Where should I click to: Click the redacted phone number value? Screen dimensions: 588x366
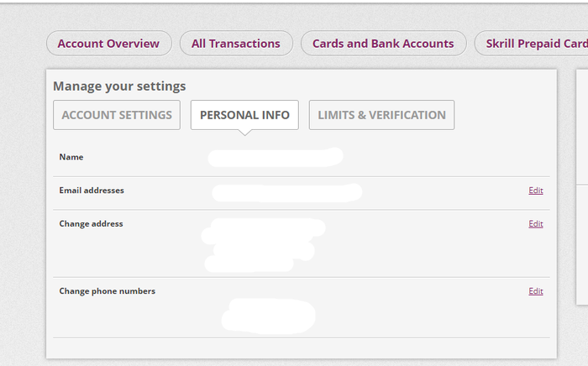pos(269,315)
